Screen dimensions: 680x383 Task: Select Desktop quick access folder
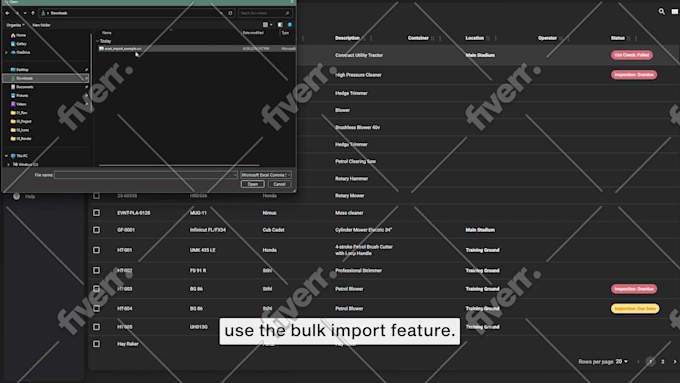coord(20,69)
